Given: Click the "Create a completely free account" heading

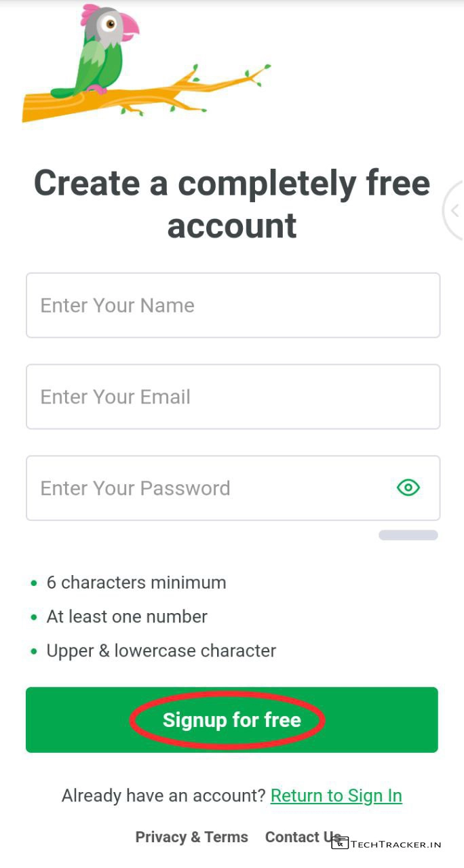Looking at the screenshot, I should click(232, 203).
